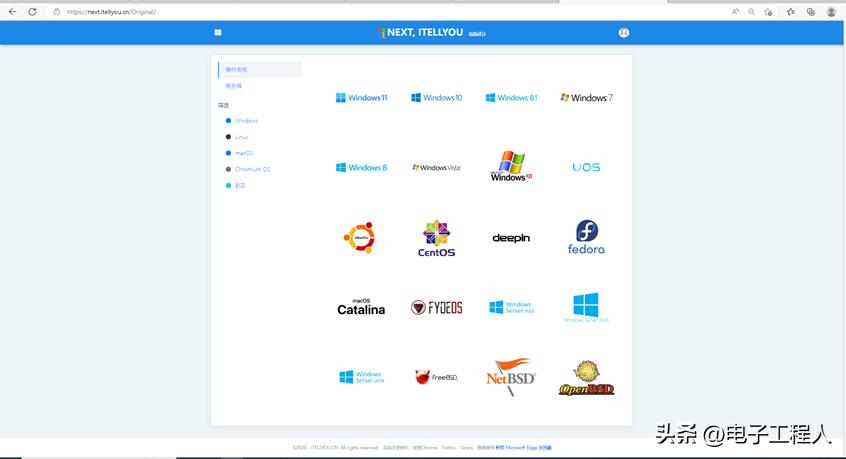Open the browser Favorites list icon
Viewport: 846px width, 459px height.
(790, 11)
